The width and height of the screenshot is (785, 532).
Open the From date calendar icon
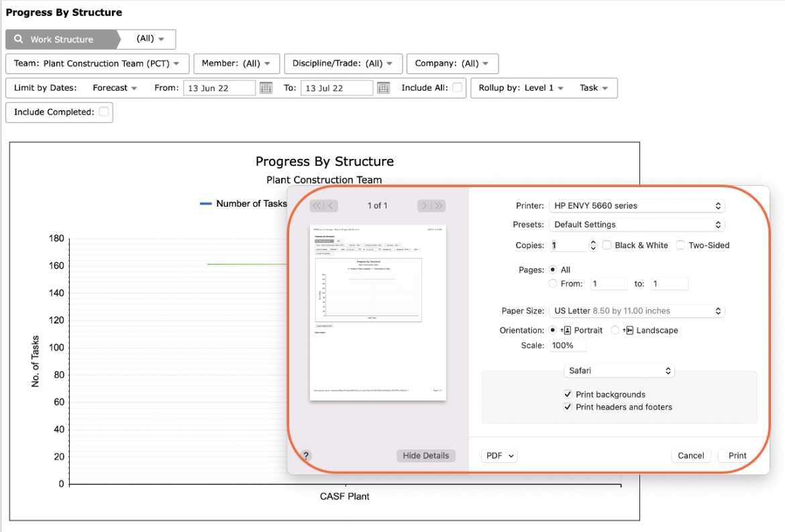click(266, 88)
